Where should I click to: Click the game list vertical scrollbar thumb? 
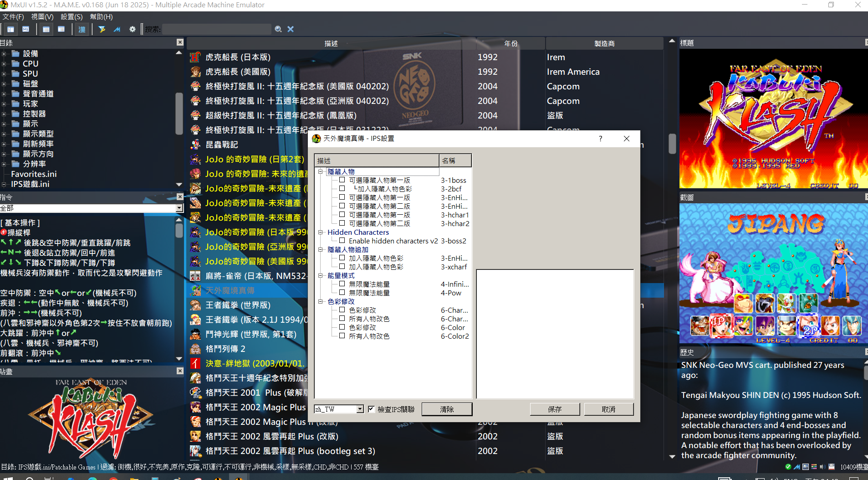click(672, 144)
